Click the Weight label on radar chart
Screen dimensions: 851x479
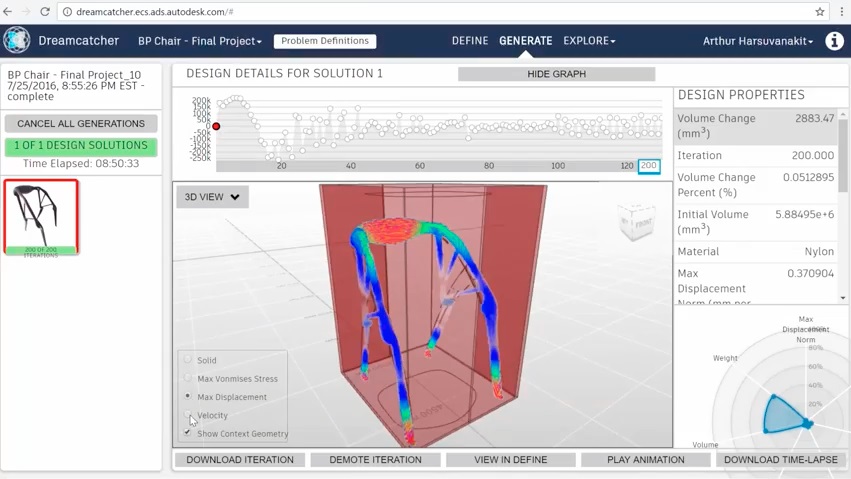coord(725,358)
